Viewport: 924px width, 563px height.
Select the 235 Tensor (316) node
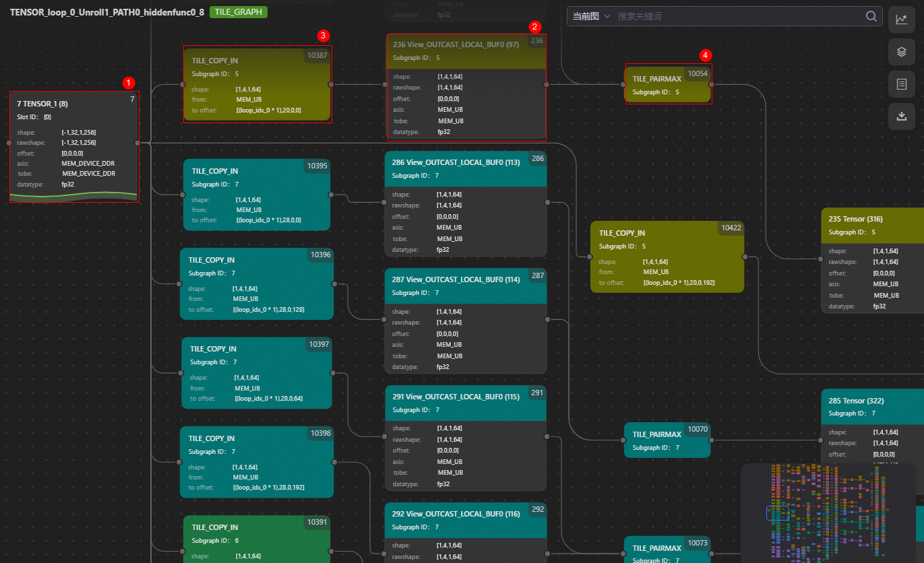[x=872, y=261]
